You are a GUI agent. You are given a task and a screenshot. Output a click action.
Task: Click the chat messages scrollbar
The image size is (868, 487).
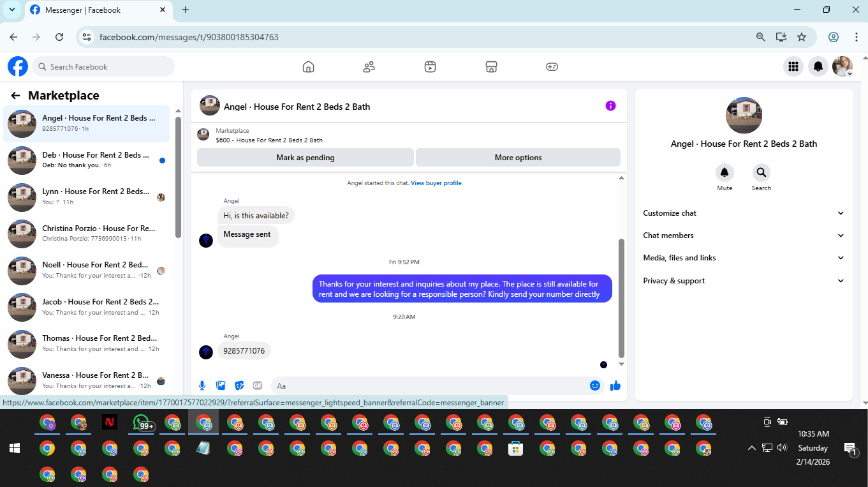coord(622,298)
